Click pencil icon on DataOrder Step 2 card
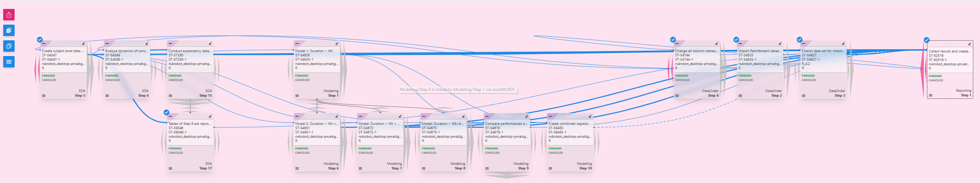Image resolution: width=980 pixels, height=183 pixels. tap(780, 44)
